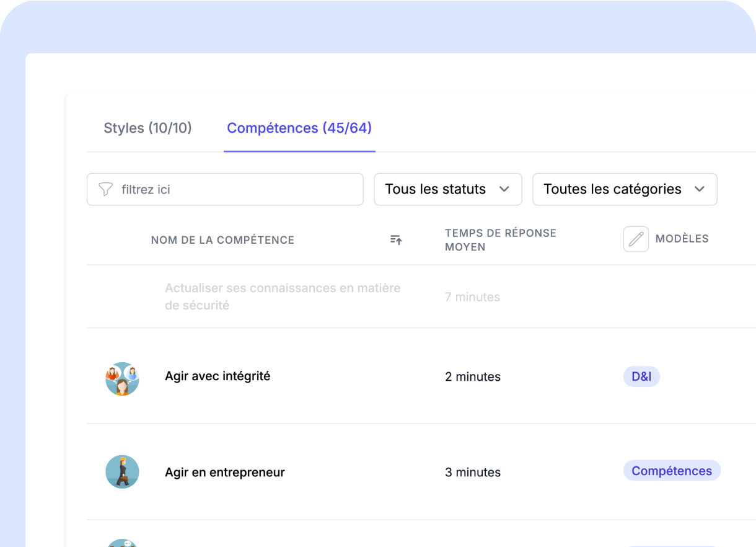Click the '3 minutes' response time cell
756x547 pixels.
coord(472,473)
